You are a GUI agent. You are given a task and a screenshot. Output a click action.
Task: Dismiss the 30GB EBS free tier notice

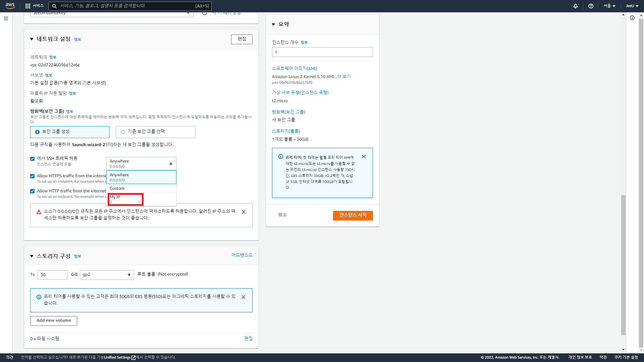[x=244, y=297]
